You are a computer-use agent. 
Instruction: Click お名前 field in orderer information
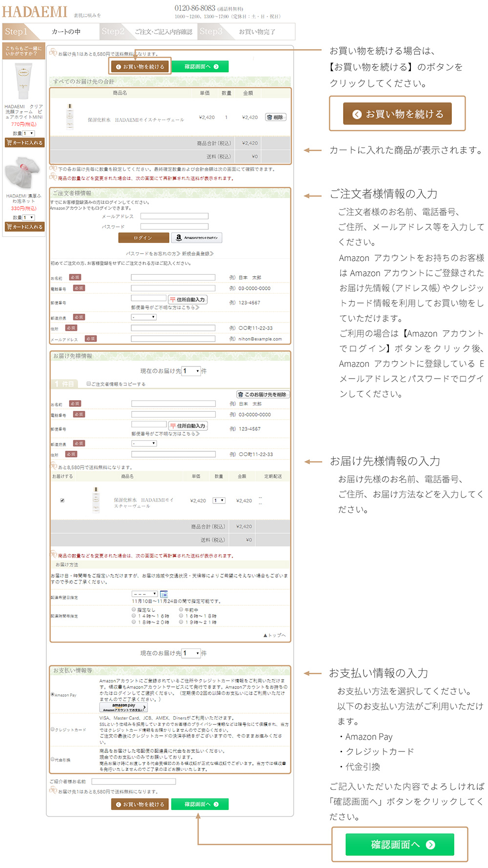click(x=173, y=277)
